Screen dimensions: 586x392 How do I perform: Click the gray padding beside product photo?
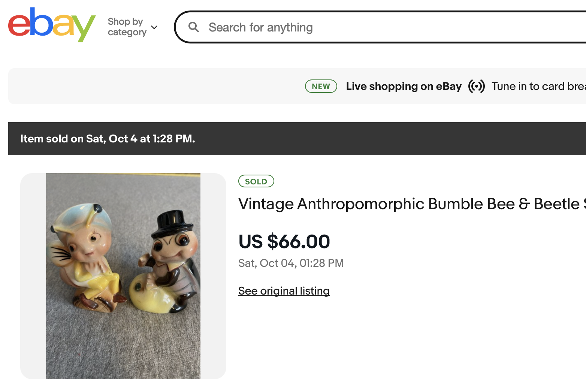pyautogui.click(x=33, y=276)
